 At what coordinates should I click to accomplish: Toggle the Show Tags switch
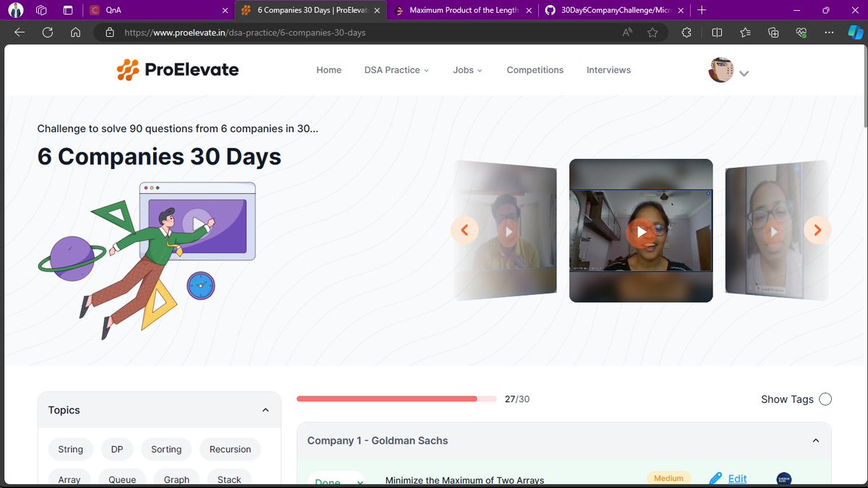pos(825,398)
